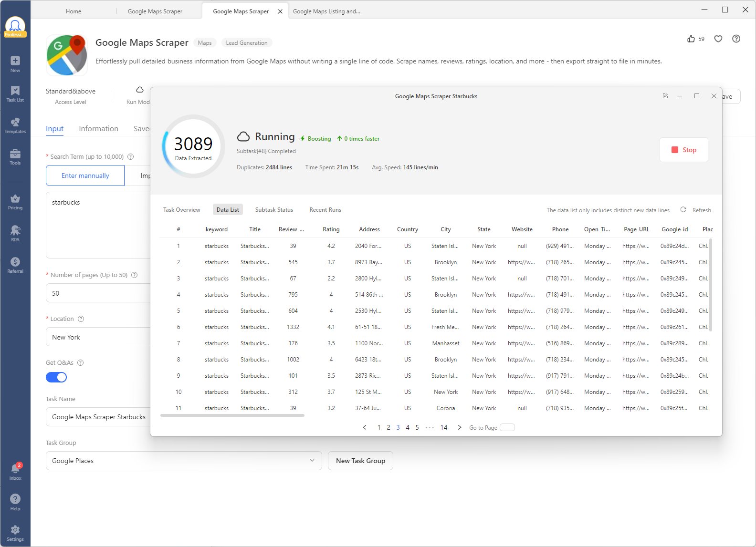Image resolution: width=756 pixels, height=547 pixels.
Task: Switch to Google Maps Listing and... tab
Action: point(326,11)
